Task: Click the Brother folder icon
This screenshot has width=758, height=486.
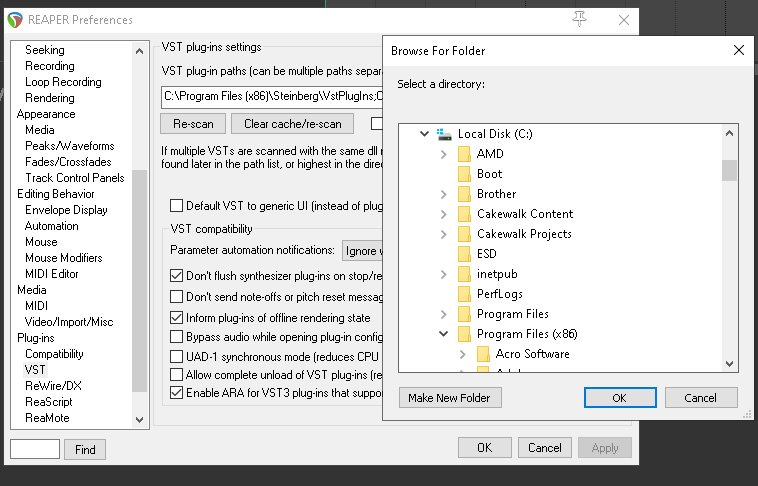Action: (x=464, y=194)
